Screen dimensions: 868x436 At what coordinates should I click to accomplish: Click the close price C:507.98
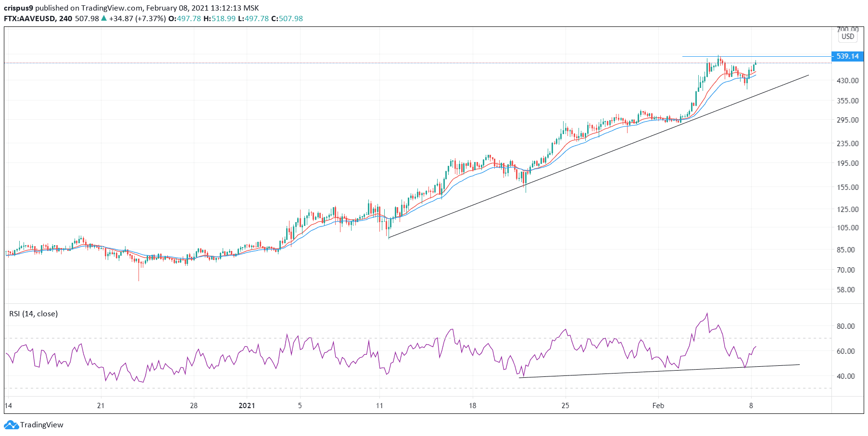coord(287,19)
